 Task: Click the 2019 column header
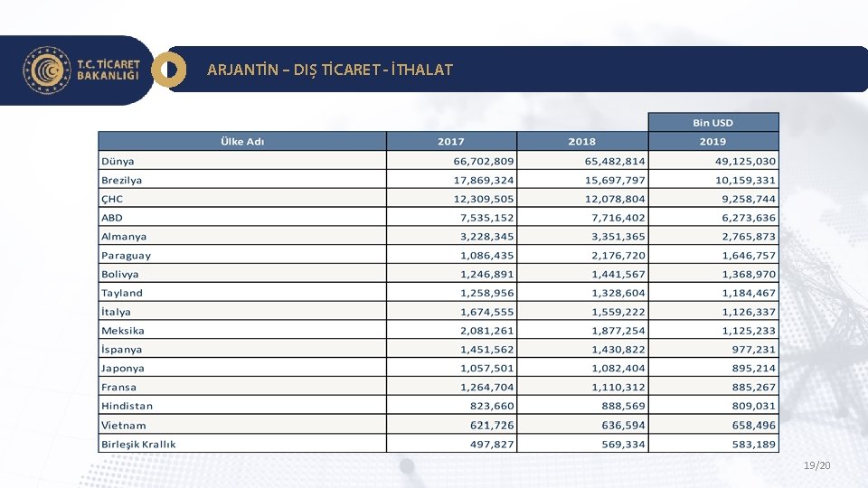click(x=712, y=142)
